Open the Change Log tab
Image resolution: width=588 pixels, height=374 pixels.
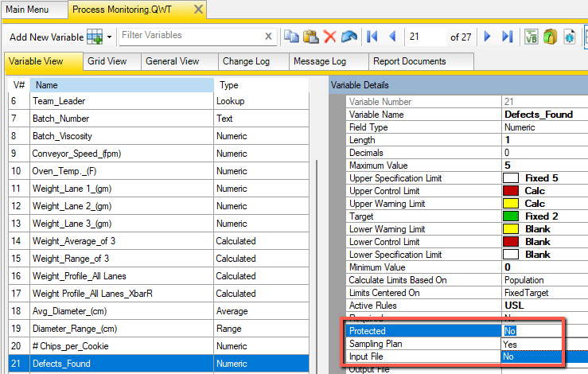click(254, 61)
